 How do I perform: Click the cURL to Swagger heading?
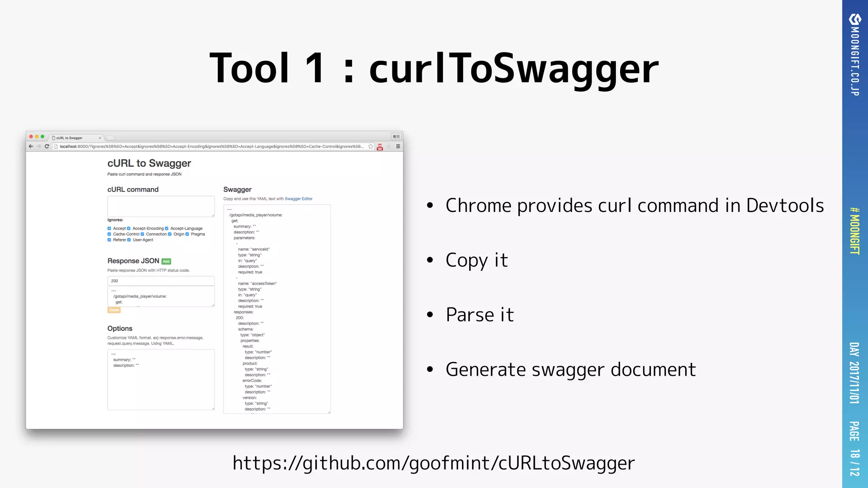click(149, 164)
